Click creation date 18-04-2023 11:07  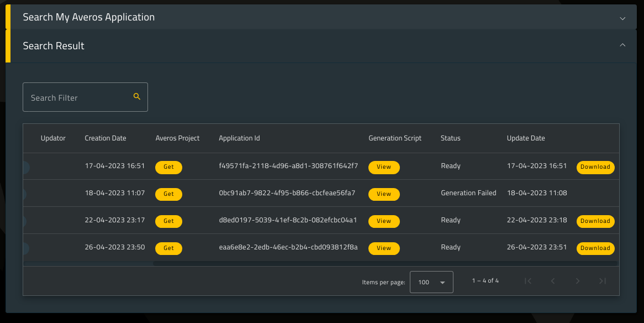[x=114, y=193]
